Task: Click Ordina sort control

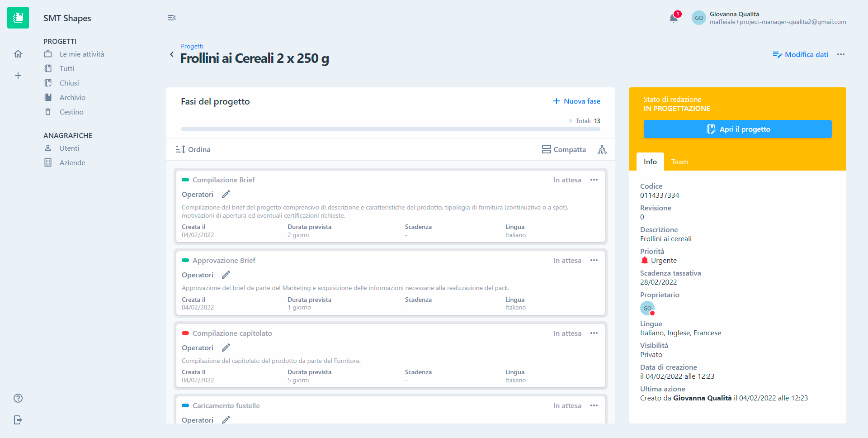Action: (x=193, y=149)
